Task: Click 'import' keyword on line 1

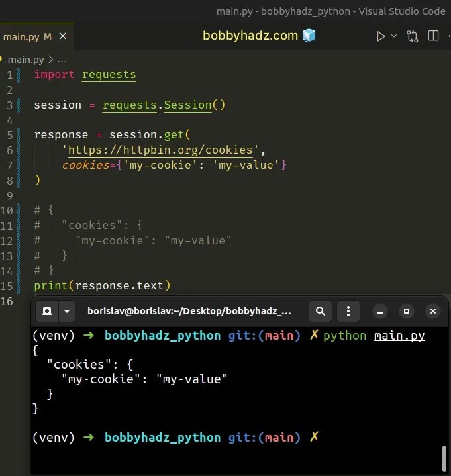Action: click(54, 75)
